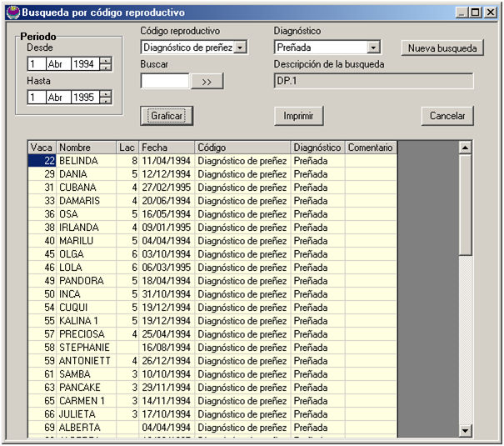
Task: Select the DANIA row name
Action: (86, 174)
